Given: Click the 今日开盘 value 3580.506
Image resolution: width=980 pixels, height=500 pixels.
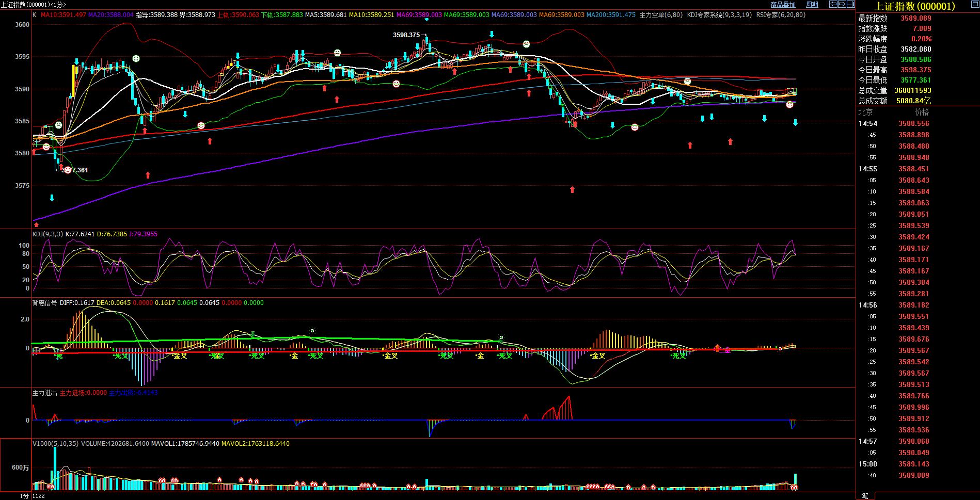Looking at the screenshot, I should tap(916, 59).
